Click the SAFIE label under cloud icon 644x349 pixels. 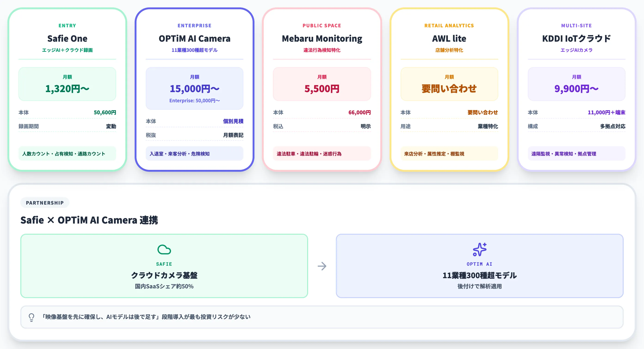[x=164, y=264]
